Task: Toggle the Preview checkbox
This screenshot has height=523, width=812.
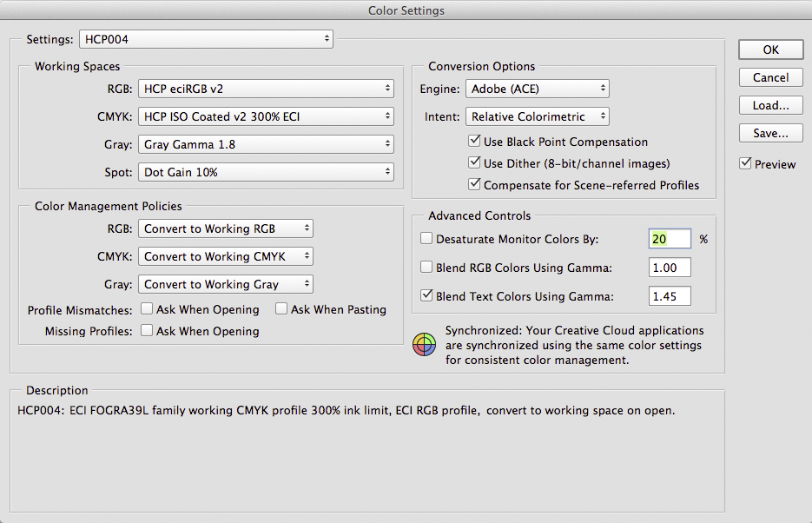Action: (x=745, y=163)
